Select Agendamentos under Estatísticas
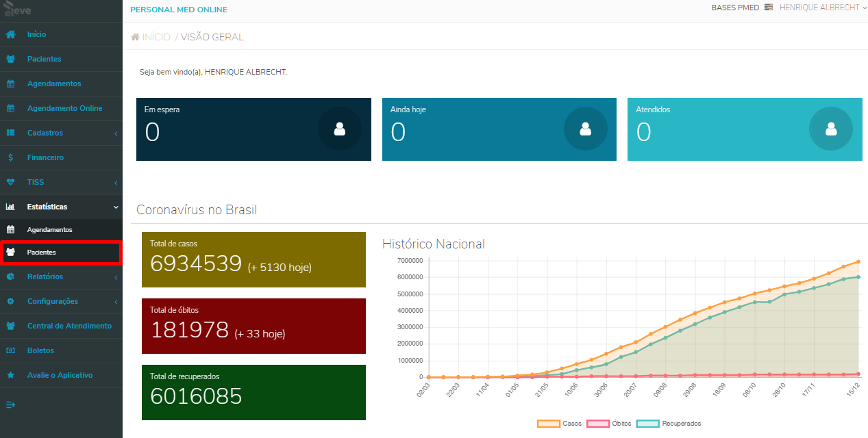Screen dimensions: 868x438 point(61,230)
